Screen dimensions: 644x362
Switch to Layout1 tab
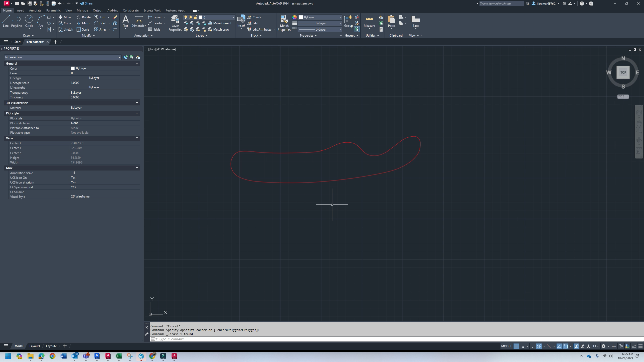point(35,346)
